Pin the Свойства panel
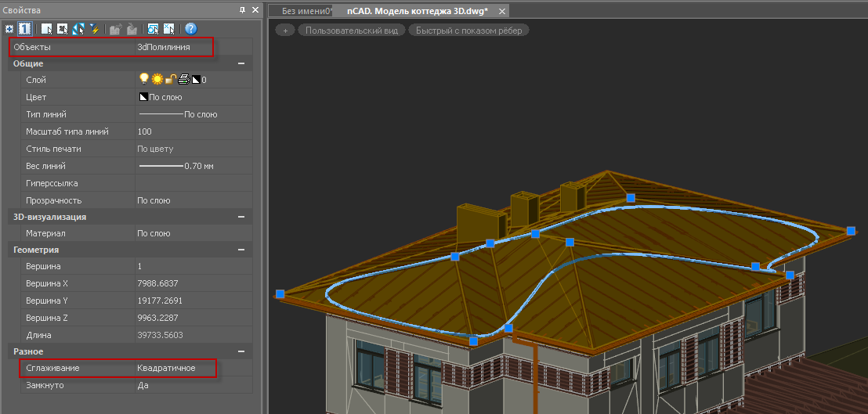868x414 pixels. [x=243, y=10]
